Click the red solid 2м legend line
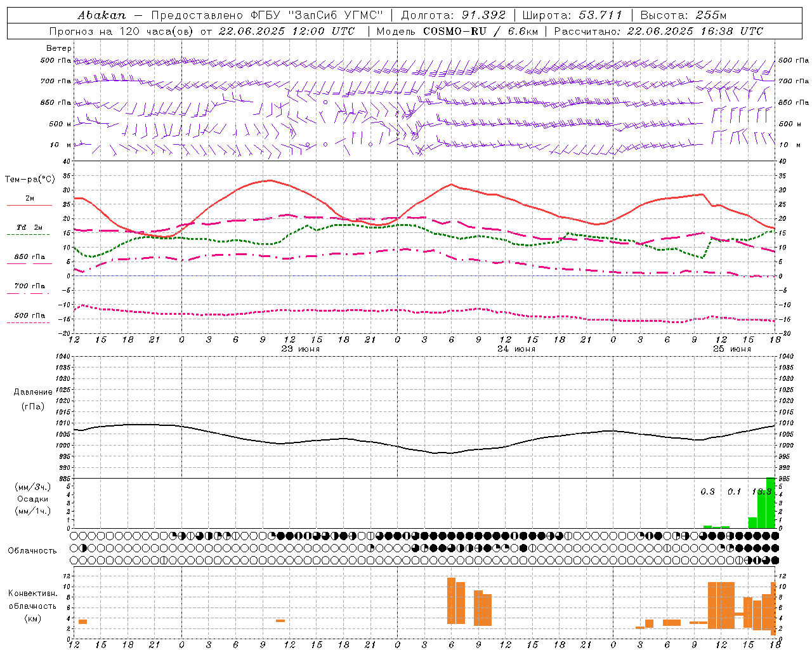 point(29,206)
